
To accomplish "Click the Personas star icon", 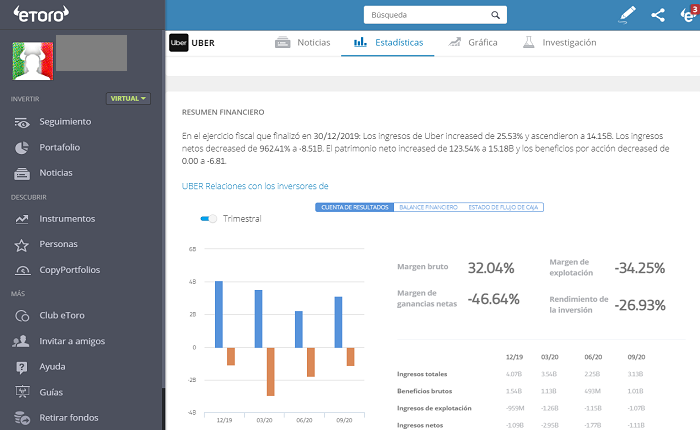I will coord(22,245).
